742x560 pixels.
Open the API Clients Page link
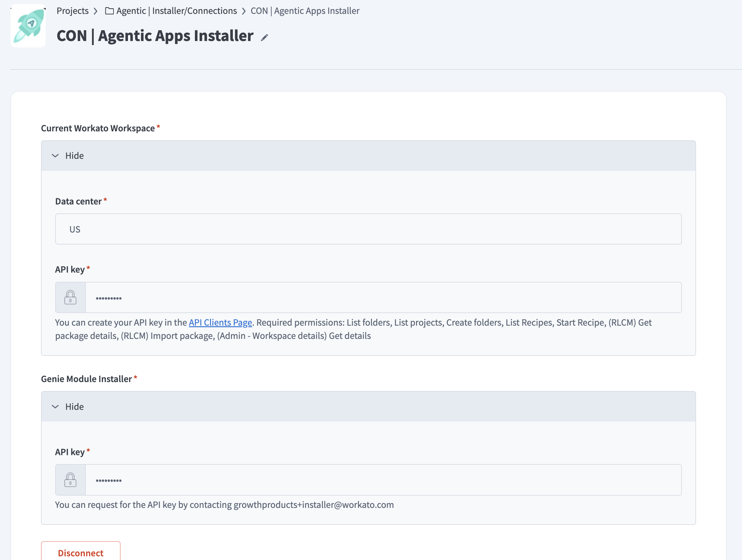pos(221,322)
